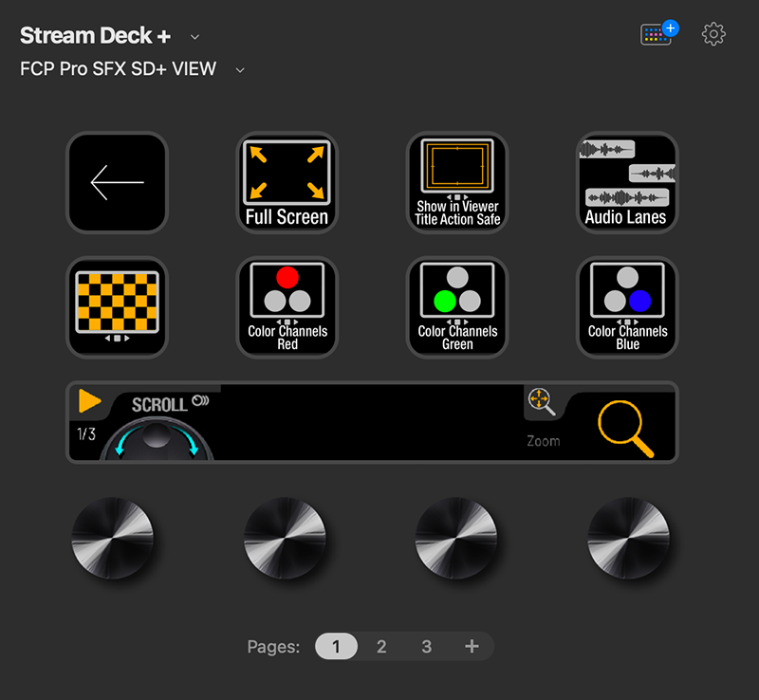The width and height of the screenshot is (759, 700).
Task: Open the Stream Deck + device dropdown
Action: click(194, 36)
